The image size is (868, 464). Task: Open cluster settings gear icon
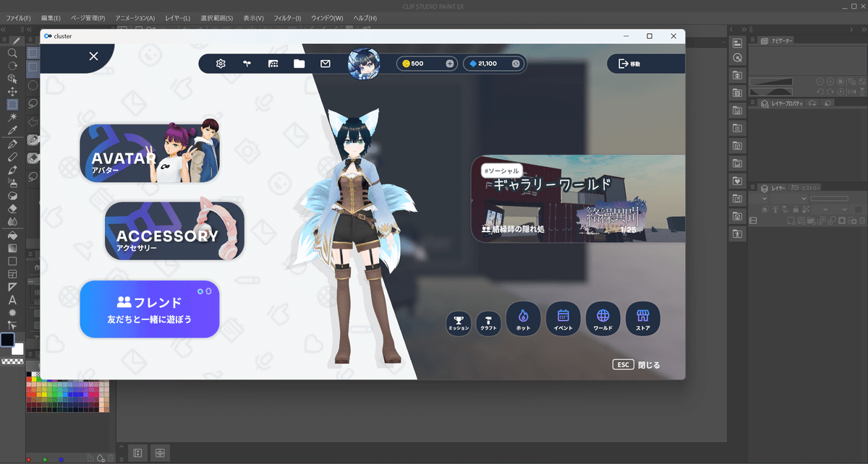221,64
